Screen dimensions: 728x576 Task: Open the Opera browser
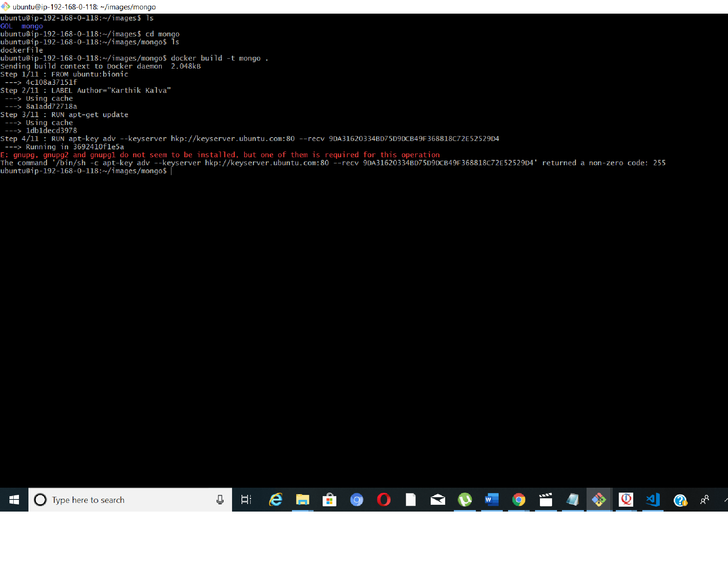[384, 500]
